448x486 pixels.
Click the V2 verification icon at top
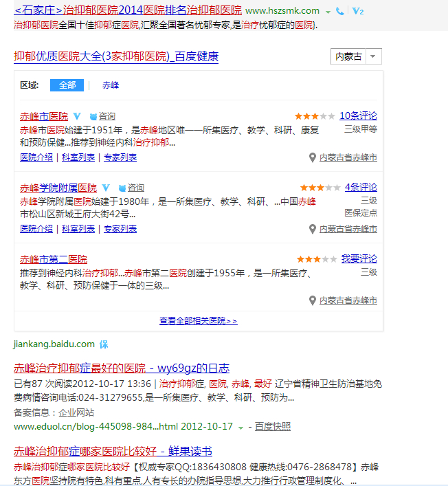tap(358, 12)
